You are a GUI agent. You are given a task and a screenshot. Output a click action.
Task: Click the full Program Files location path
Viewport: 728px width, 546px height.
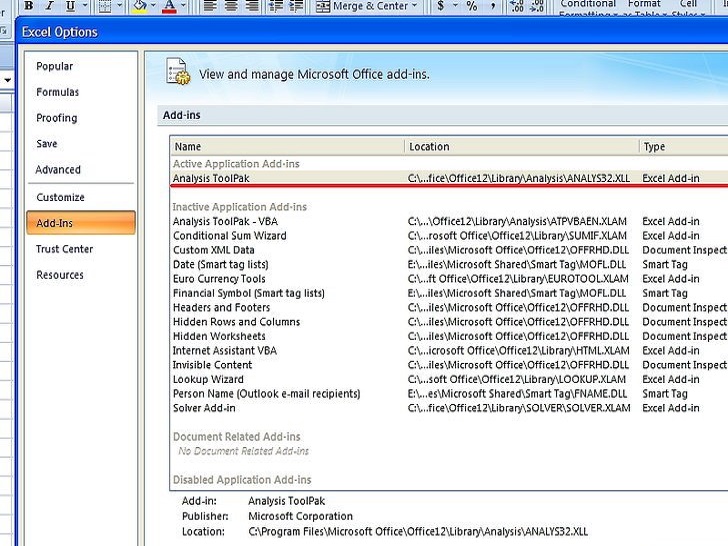(418, 532)
